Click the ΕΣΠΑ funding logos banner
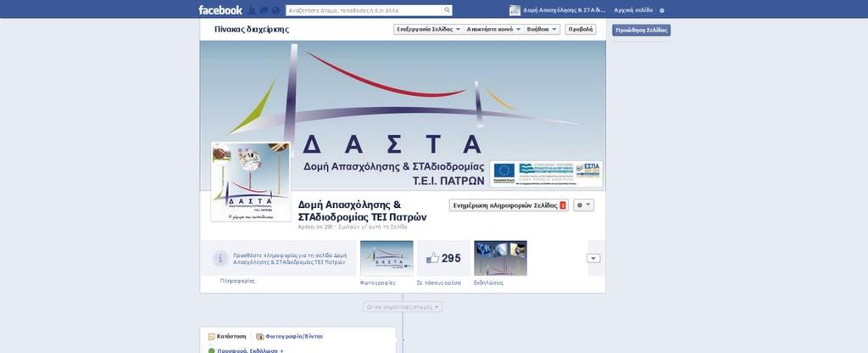The height and width of the screenshot is (353, 868). 547,174
